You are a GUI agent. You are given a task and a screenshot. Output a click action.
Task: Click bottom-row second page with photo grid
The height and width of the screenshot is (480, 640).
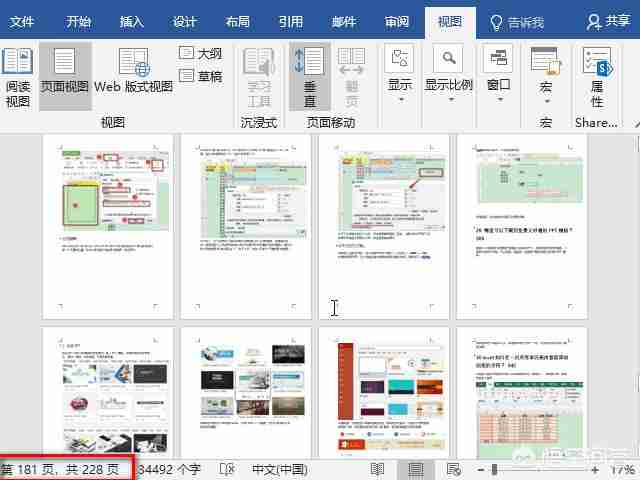[x=246, y=393]
